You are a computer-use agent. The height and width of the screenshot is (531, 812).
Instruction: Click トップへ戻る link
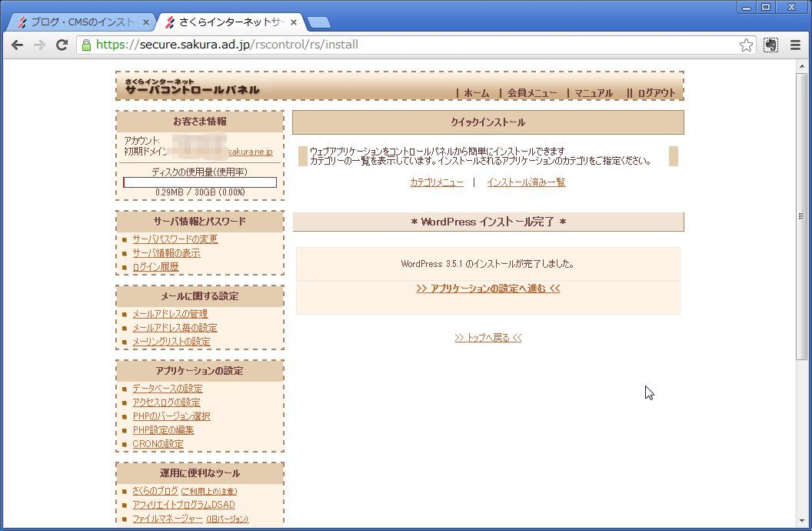pyautogui.click(x=488, y=338)
